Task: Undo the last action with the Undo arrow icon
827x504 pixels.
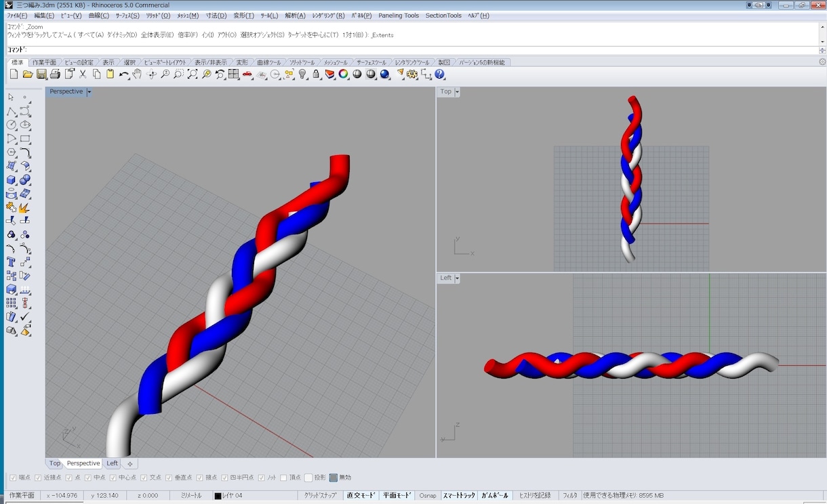Action: point(124,75)
